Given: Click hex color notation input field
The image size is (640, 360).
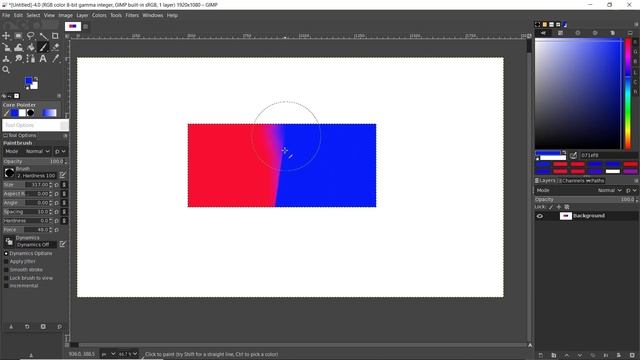Looking at the screenshot, I should pos(608,155).
